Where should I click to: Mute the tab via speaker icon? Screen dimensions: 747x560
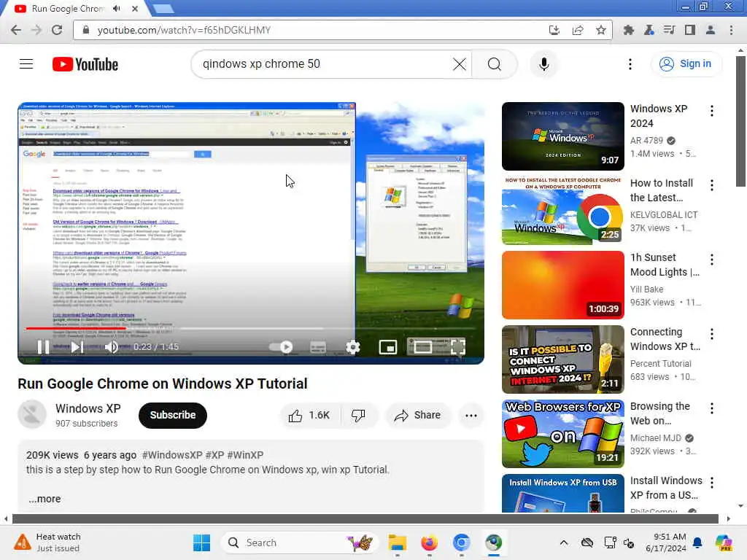pos(117,9)
